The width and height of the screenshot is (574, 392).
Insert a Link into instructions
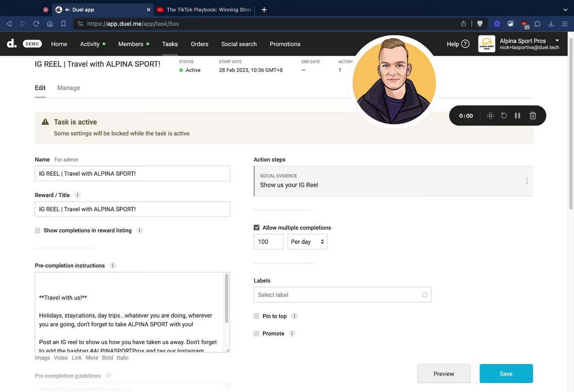click(77, 358)
